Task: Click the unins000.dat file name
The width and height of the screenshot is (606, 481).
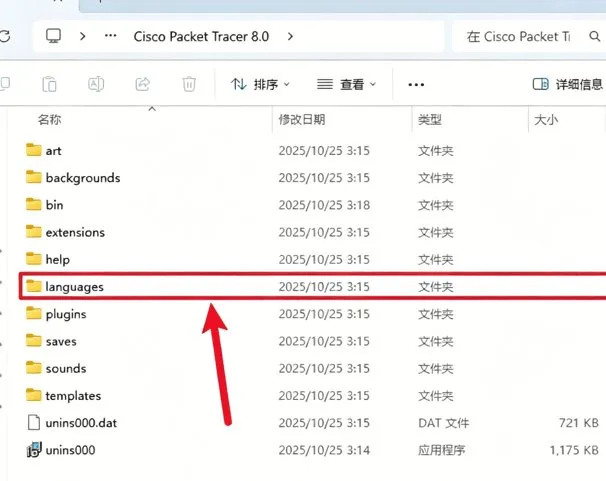Action: pos(81,423)
